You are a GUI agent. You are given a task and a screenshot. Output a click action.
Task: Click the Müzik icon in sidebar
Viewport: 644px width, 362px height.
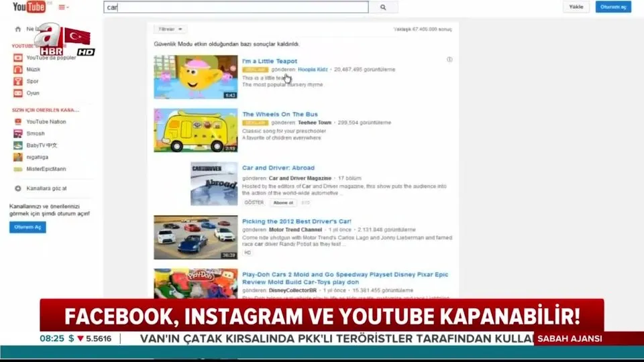[17, 69]
